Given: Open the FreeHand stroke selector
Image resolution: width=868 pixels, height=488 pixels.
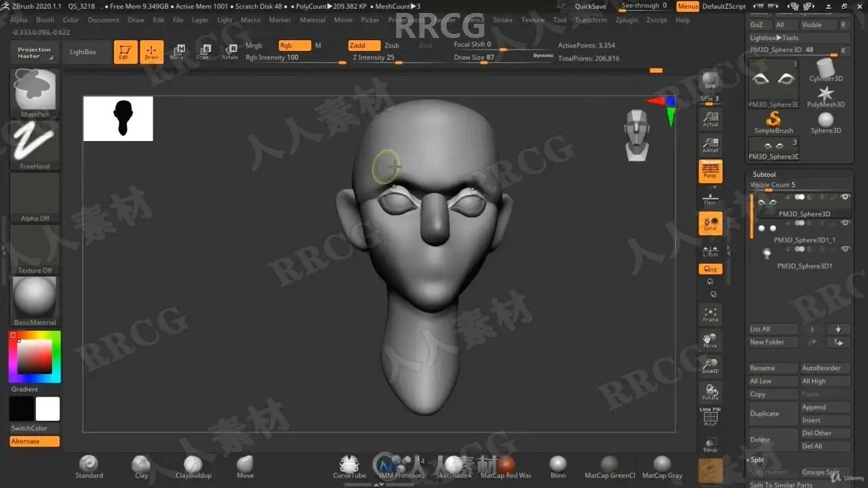Looking at the screenshot, I should (x=35, y=145).
